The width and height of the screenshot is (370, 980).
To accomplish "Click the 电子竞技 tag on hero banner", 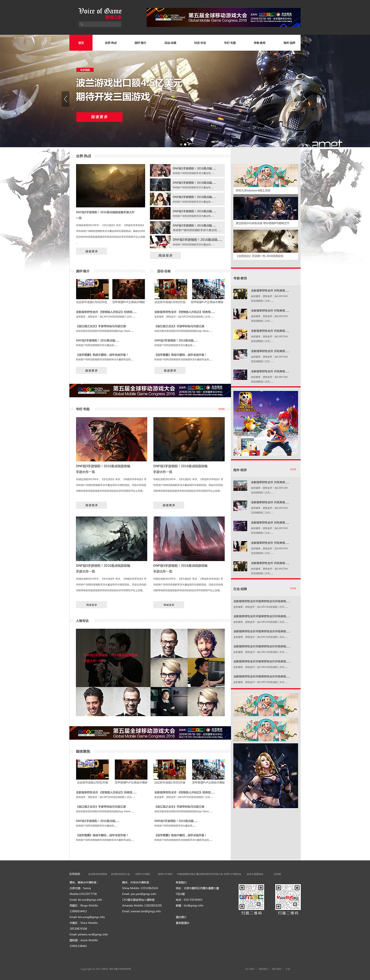I will click(85, 70).
